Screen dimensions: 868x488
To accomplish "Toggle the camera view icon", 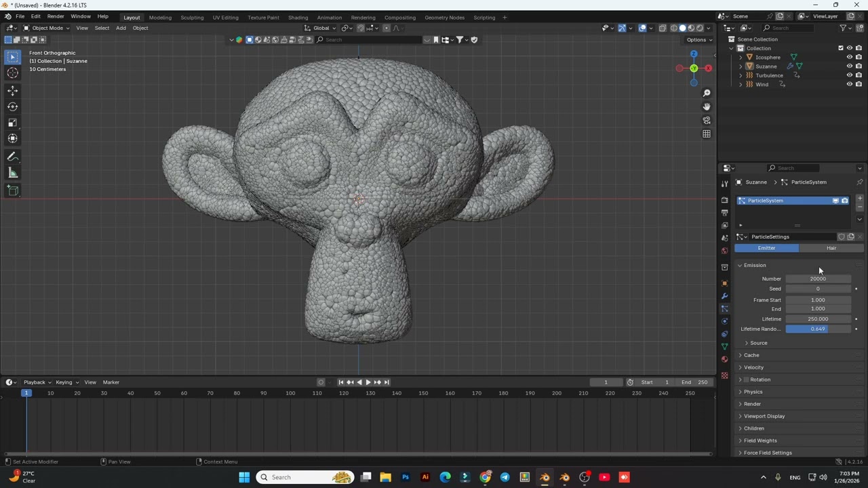I will click(x=707, y=120).
